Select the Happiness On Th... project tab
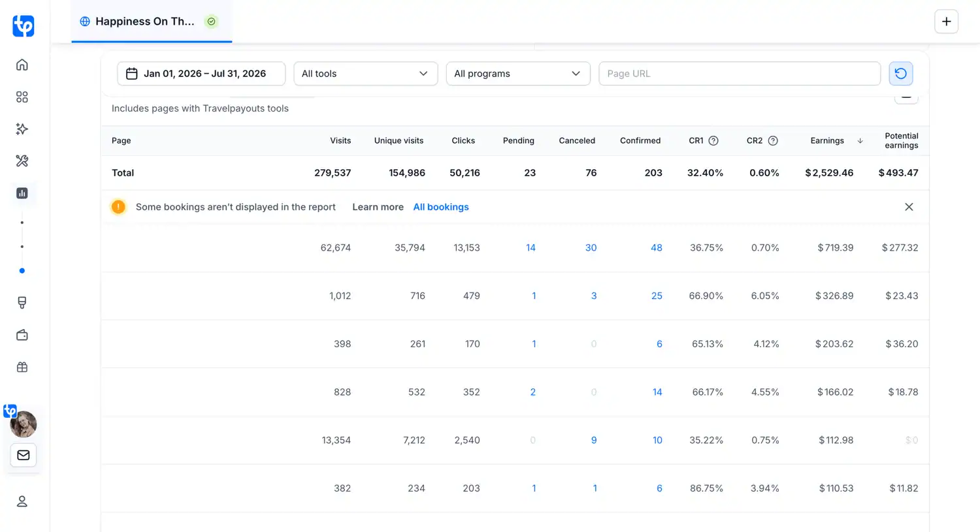The width and height of the screenshot is (980, 532). (x=152, y=22)
